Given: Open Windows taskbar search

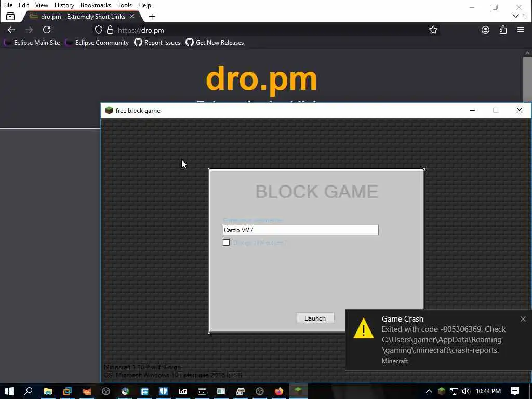Looking at the screenshot, I should tap(29, 391).
